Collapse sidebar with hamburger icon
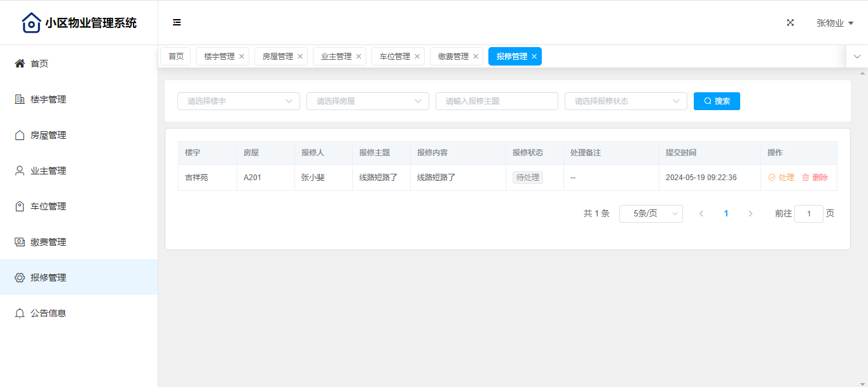Screen dimensions: 868x387 pos(177,22)
